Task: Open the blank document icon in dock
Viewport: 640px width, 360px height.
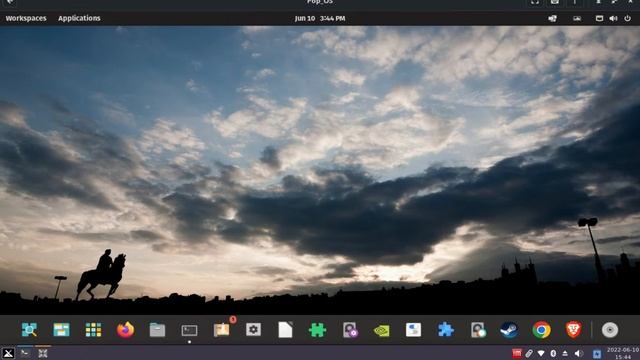Action: [285, 330]
